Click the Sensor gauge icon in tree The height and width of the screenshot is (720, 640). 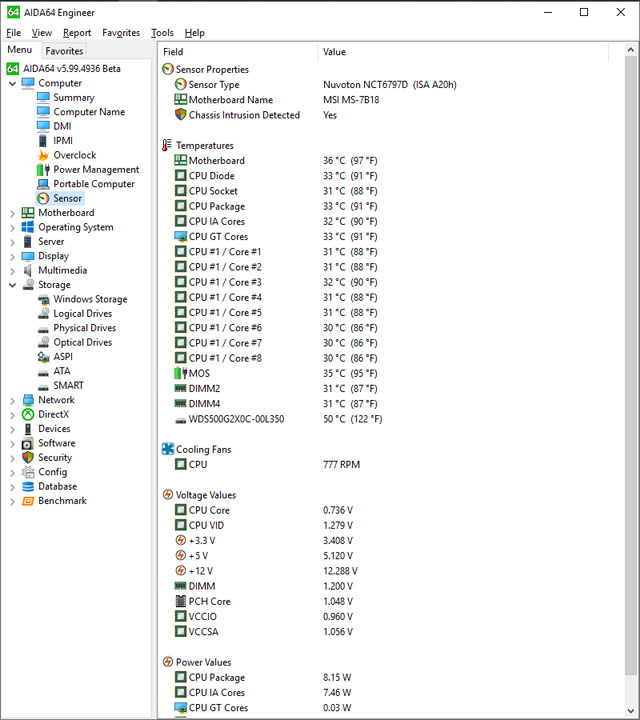[x=43, y=198]
